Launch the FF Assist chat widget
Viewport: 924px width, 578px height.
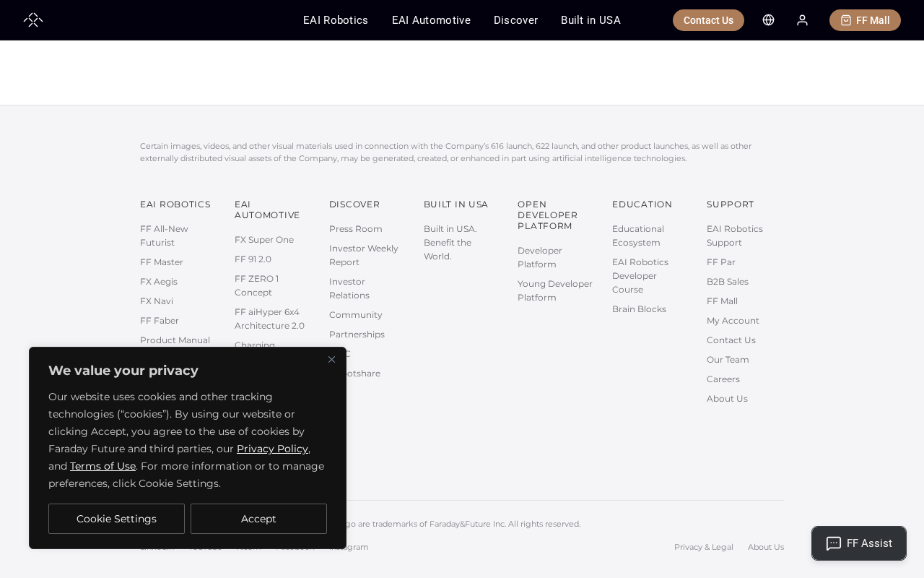click(859, 543)
